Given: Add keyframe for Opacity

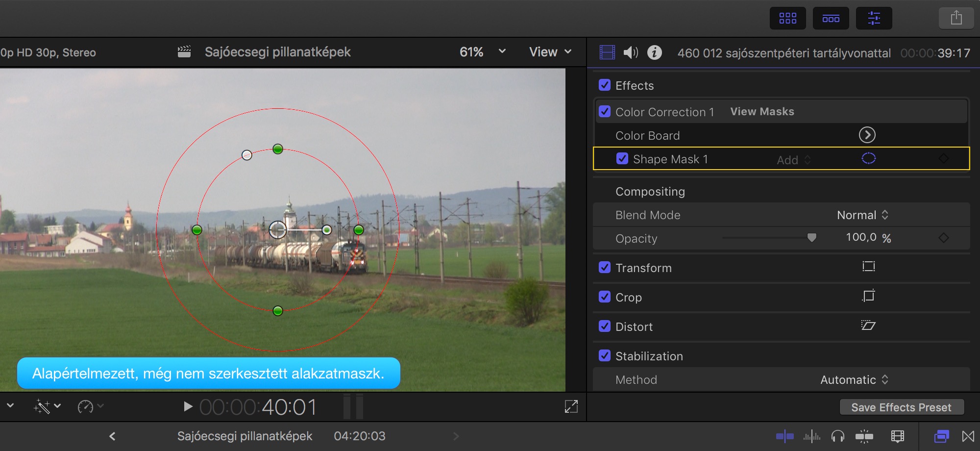Looking at the screenshot, I should pyautogui.click(x=943, y=238).
